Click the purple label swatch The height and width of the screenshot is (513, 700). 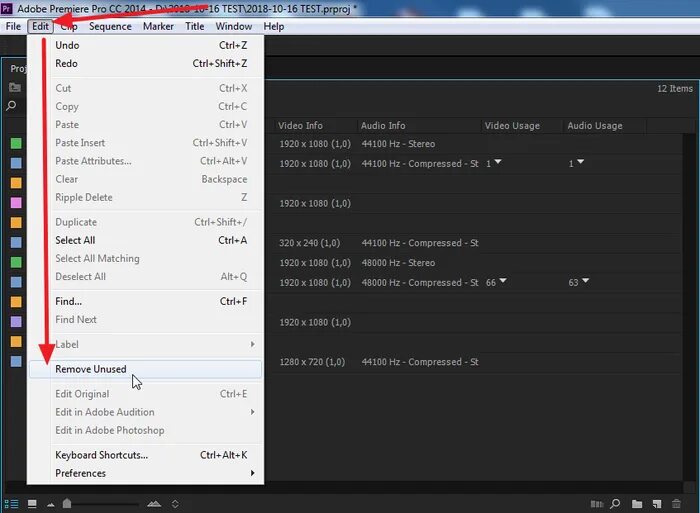16,321
